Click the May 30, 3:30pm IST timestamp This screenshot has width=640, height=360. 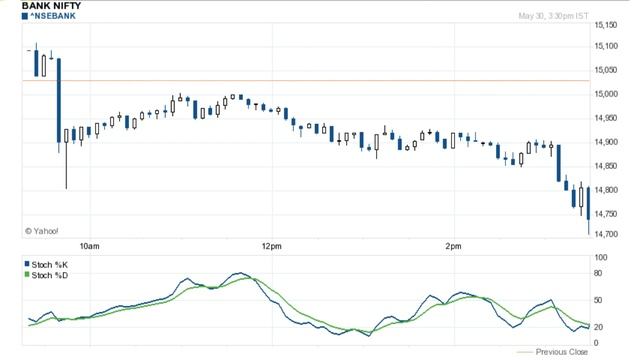point(553,16)
